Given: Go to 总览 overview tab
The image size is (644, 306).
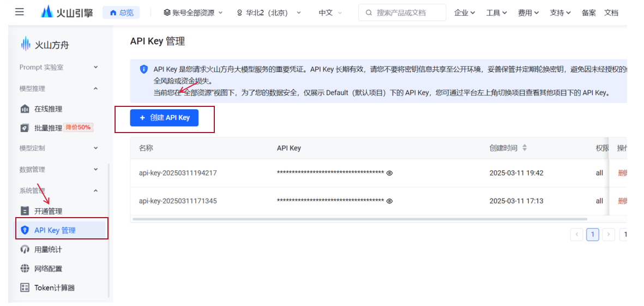Looking at the screenshot, I should (121, 13).
